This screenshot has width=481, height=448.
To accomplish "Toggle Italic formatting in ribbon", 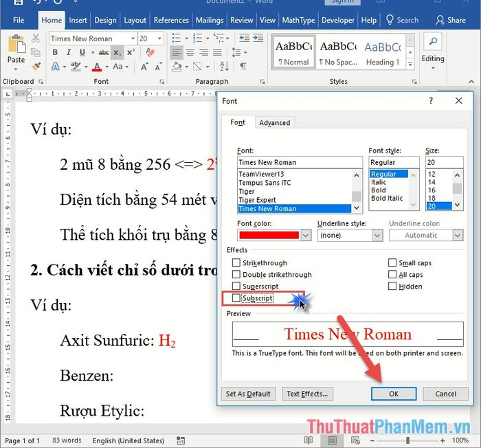I will (69, 52).
